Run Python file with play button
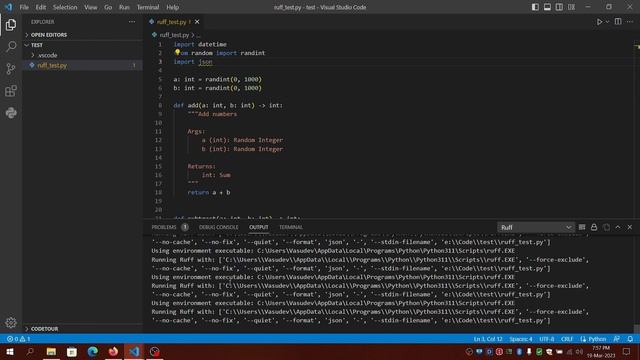Image resolution: width=640 pixels, height=360 pixels. [599, 22]
